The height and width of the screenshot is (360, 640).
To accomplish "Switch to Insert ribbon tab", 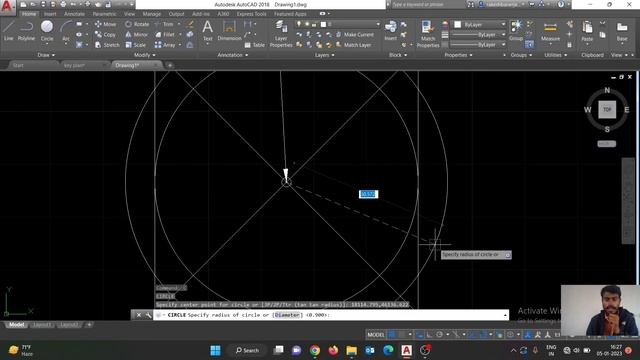I will pyautogui.click(x=50, y=14).
